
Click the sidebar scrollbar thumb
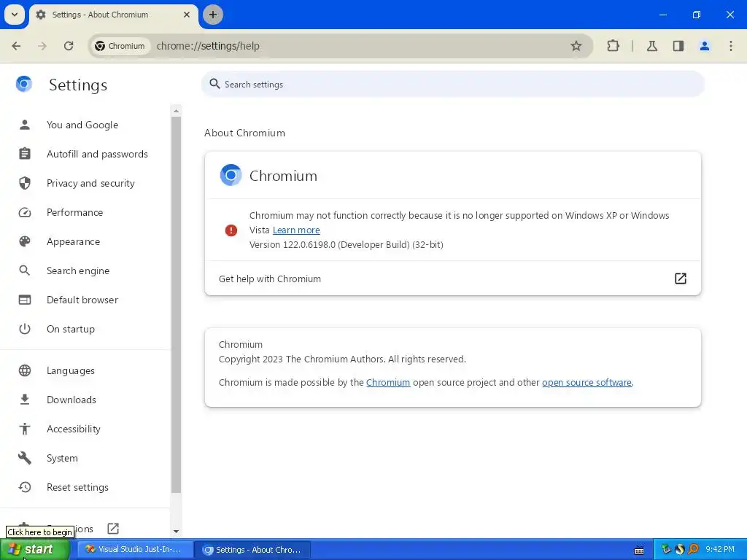pos(177,305)
